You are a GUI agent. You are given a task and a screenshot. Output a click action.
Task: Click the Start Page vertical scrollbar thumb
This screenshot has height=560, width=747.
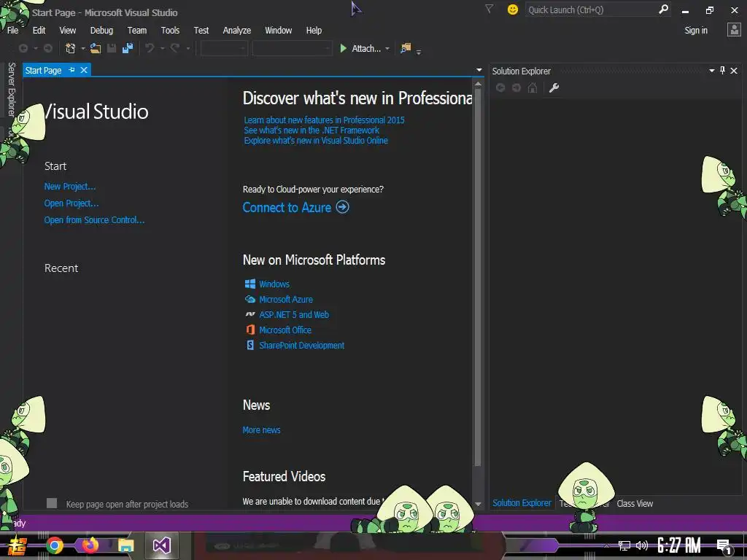tap(478, 276)
